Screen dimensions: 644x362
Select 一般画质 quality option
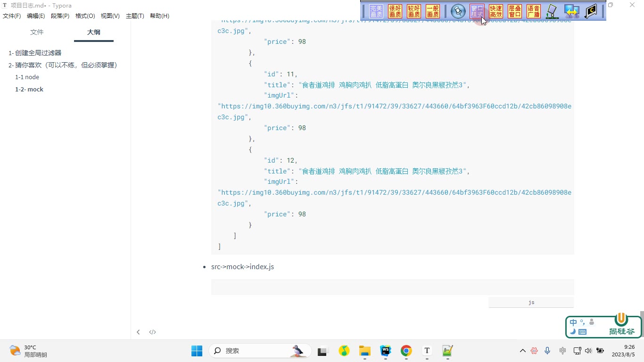(433, 11)
